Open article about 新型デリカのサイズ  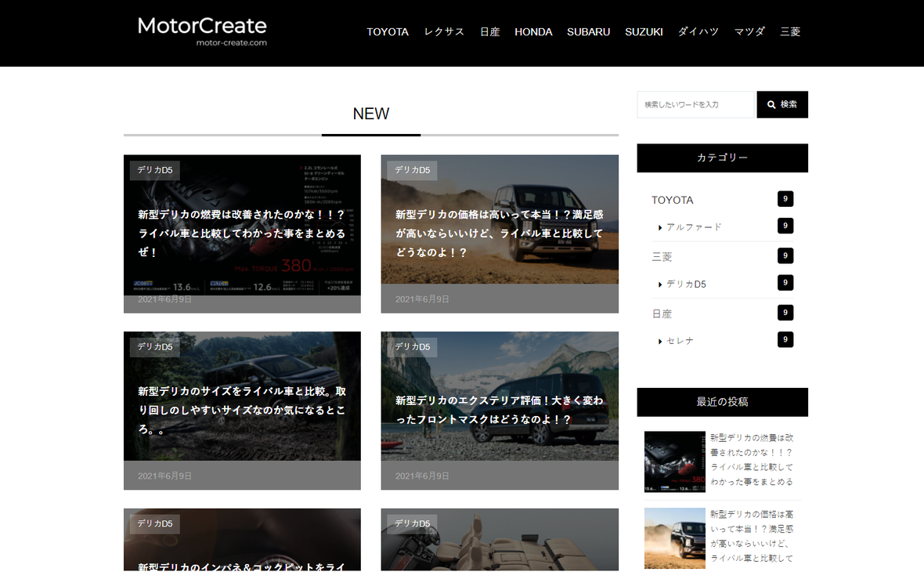pos(242,411)
